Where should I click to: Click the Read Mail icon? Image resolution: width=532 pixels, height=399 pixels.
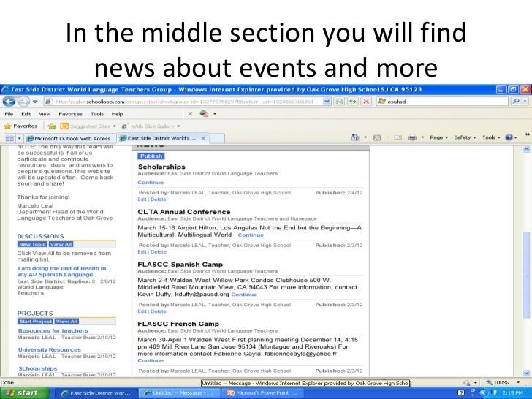tap(398, 137)
